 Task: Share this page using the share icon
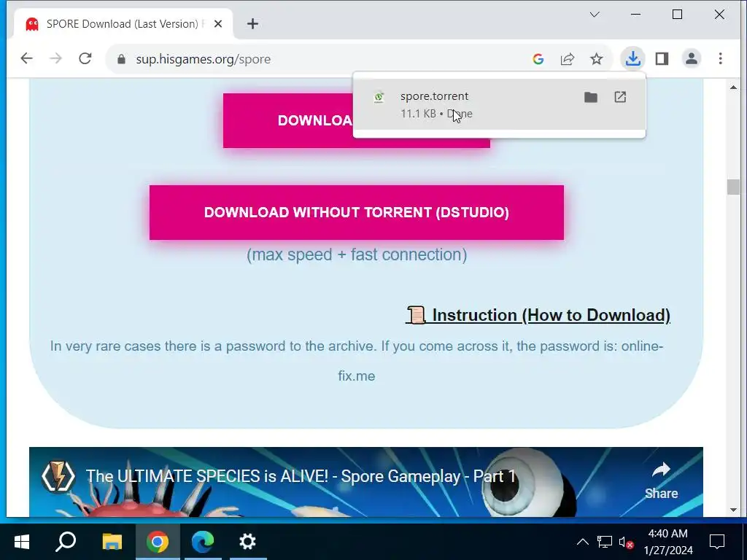click(568, 59)
